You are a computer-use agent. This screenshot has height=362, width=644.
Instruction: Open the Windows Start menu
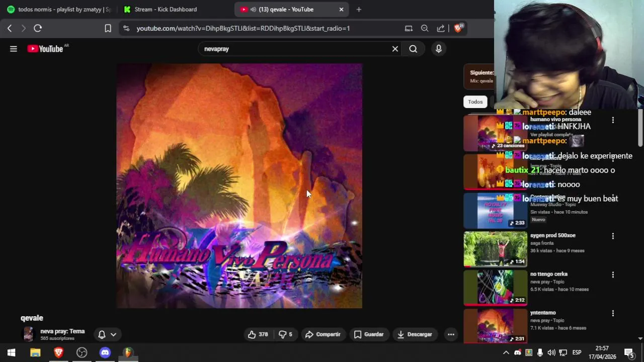tap(12, 352)
